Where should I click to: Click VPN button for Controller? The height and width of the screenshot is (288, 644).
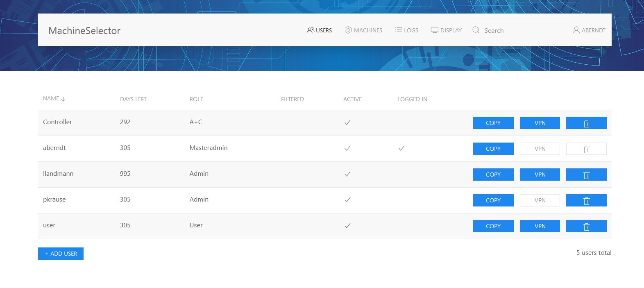click(x=540, y=123)
